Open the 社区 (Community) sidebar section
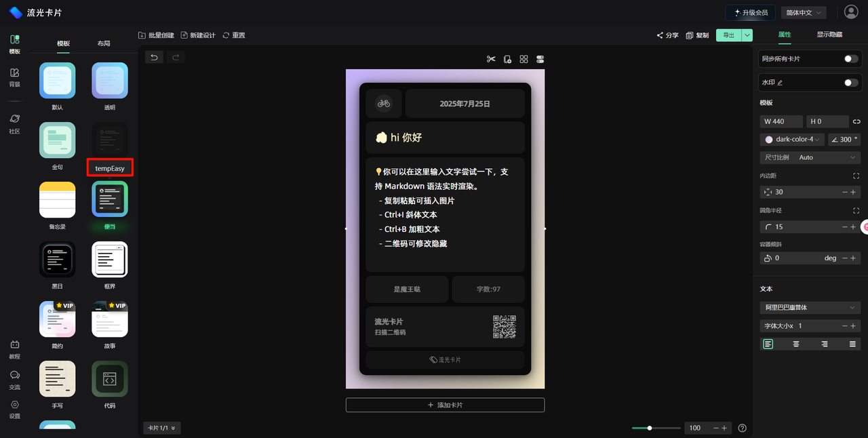This screenshot has width=868, height=438. click(x=14, y=123)
